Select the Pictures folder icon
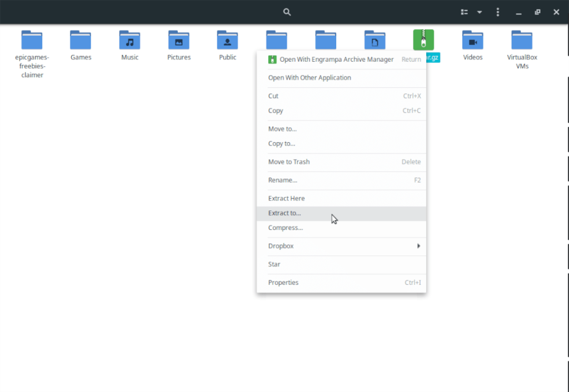 click(x=178, y=41)
